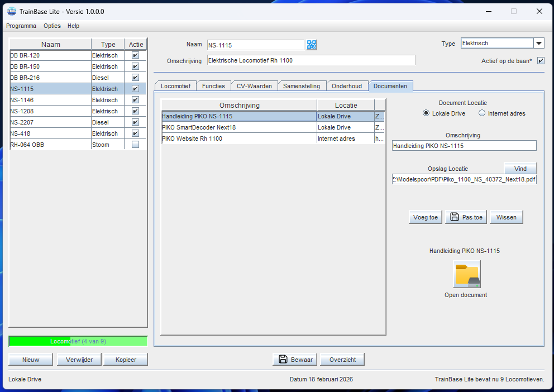The width and height of the screenshot is (554, 392).
Task: Open document using the folder drive icon
Action: 466,274
